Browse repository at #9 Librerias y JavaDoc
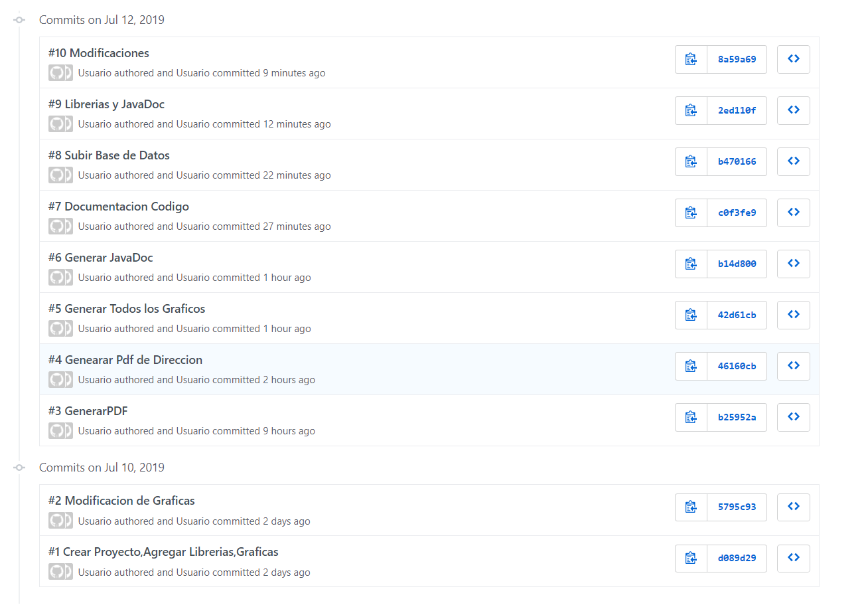 pyautogui.click(x=794, y=110)
